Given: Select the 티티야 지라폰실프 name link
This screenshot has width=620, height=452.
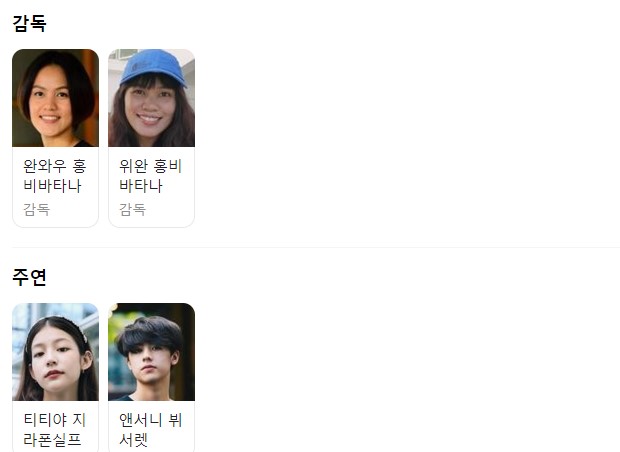Looking at the screenshot, I should tap(55, 430).
